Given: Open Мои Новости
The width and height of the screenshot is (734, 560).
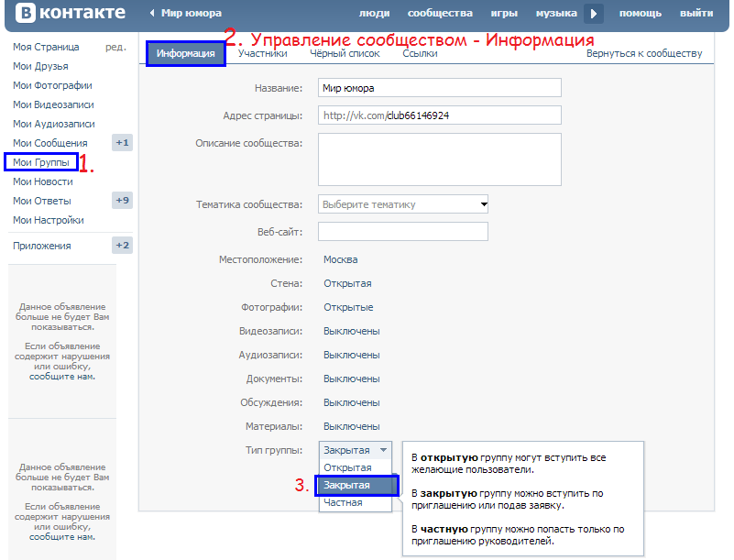Looking at the screenshot, I should tap(42, 181).
